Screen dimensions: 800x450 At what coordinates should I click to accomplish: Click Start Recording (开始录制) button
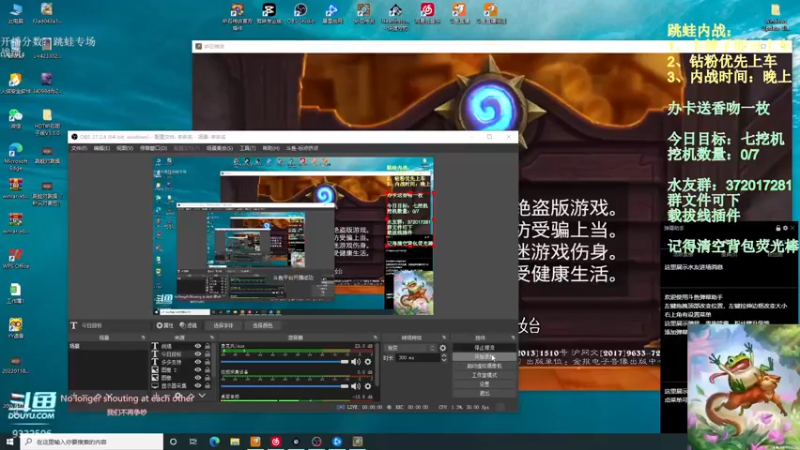click(484, 357)
